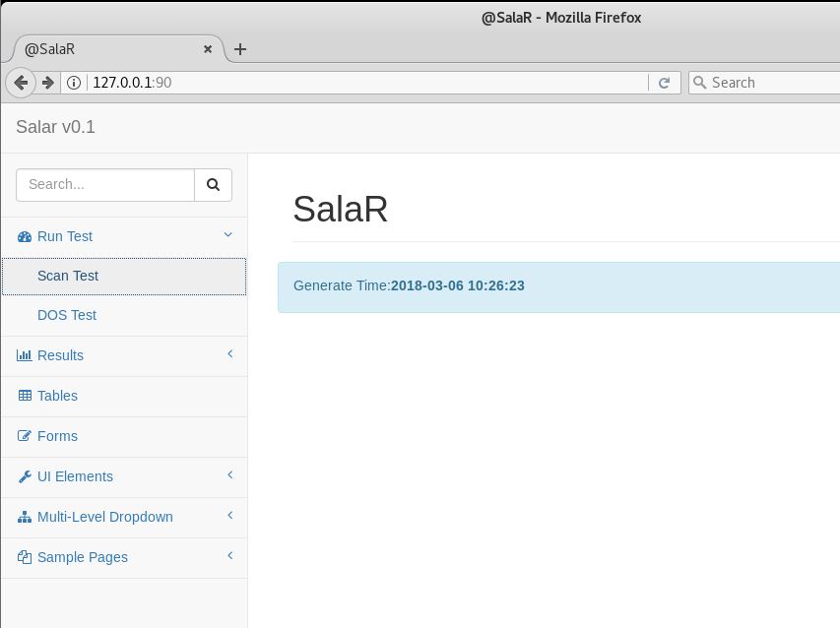The width and height of the screenshot is (840, 628).
Task: Open the Multi-Level Dropdown label
Action: (x=105, y=517)
